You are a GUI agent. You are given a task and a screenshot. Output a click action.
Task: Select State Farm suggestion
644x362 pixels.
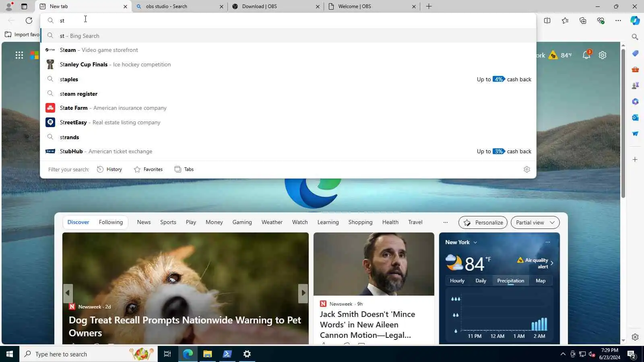coord(288,108)
